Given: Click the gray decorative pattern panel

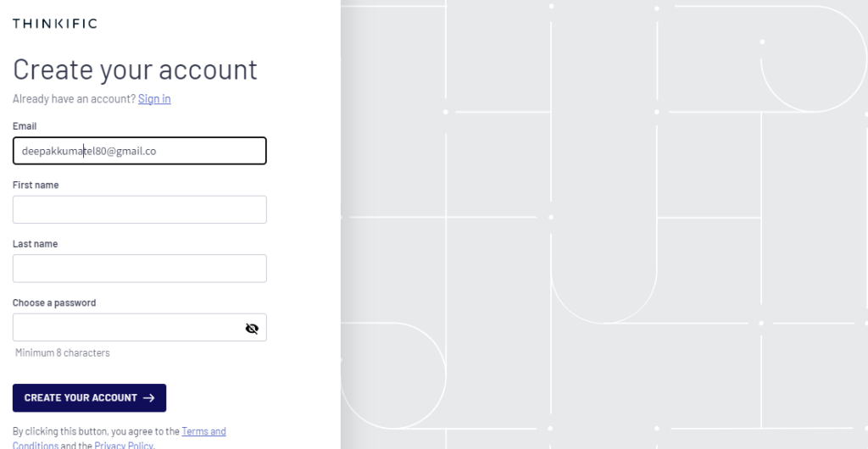Looking at the screenshot, I should point(604,224).
